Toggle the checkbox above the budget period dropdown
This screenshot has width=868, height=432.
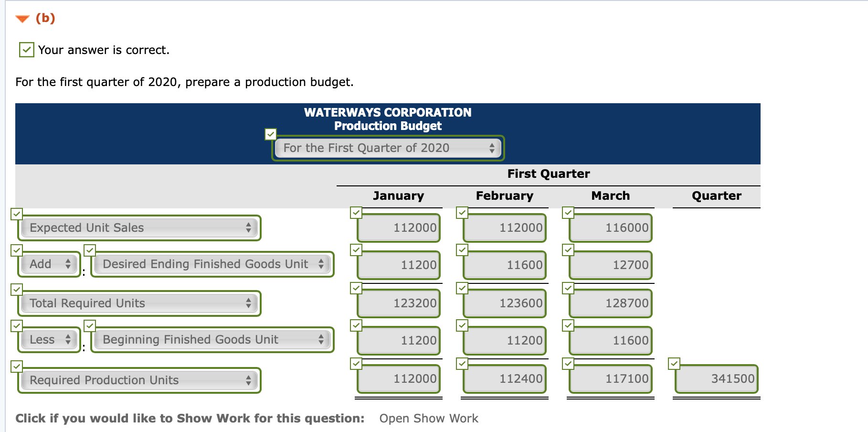[271, 135]
